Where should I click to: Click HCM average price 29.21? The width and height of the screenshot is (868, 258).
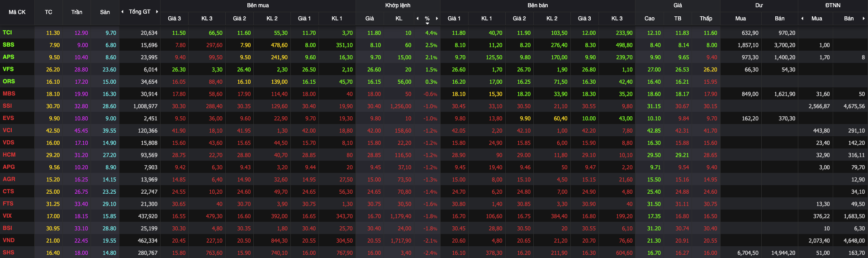682,155
